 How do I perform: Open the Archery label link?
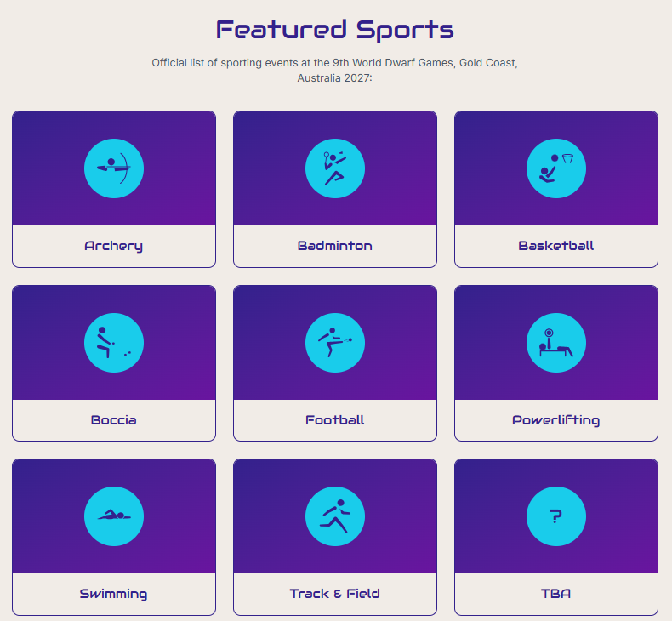pyautogui.click(x=114, y=246)
